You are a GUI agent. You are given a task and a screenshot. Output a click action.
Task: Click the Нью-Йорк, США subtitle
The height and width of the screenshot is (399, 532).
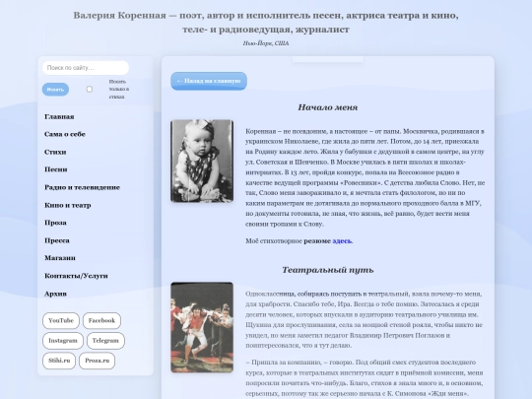tap(266, 43)
